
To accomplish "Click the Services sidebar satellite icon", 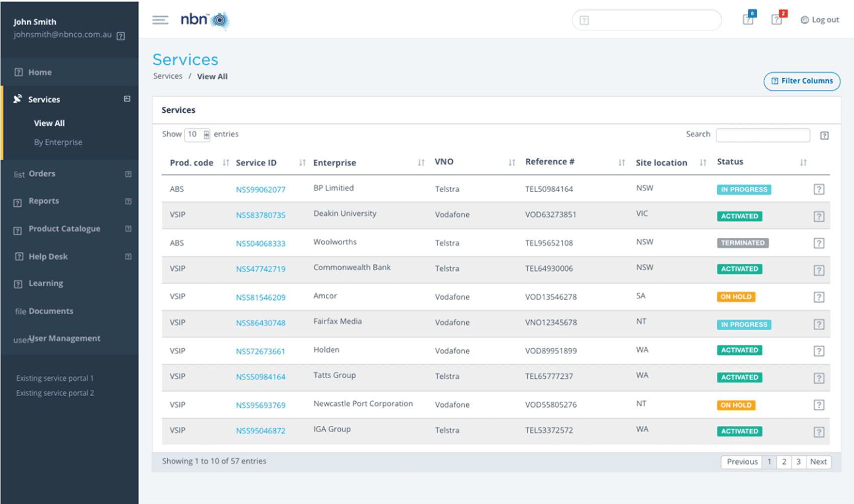I will pos(18,99).
